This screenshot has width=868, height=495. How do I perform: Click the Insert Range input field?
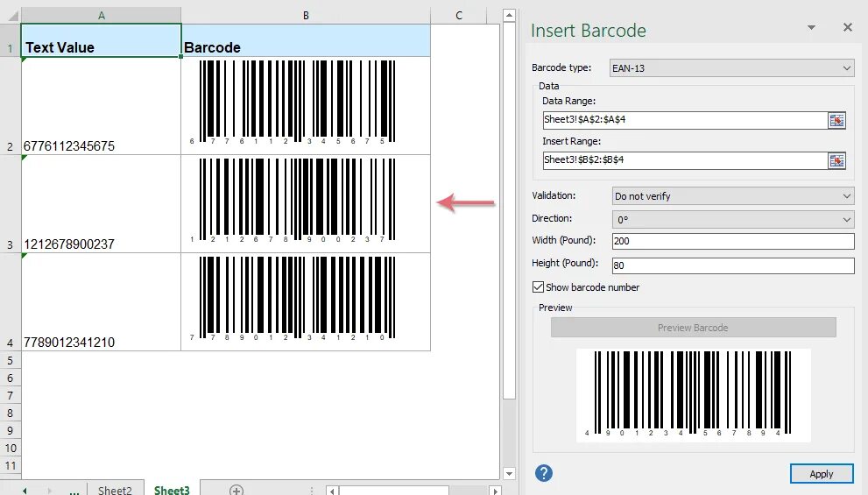(685, 160)
